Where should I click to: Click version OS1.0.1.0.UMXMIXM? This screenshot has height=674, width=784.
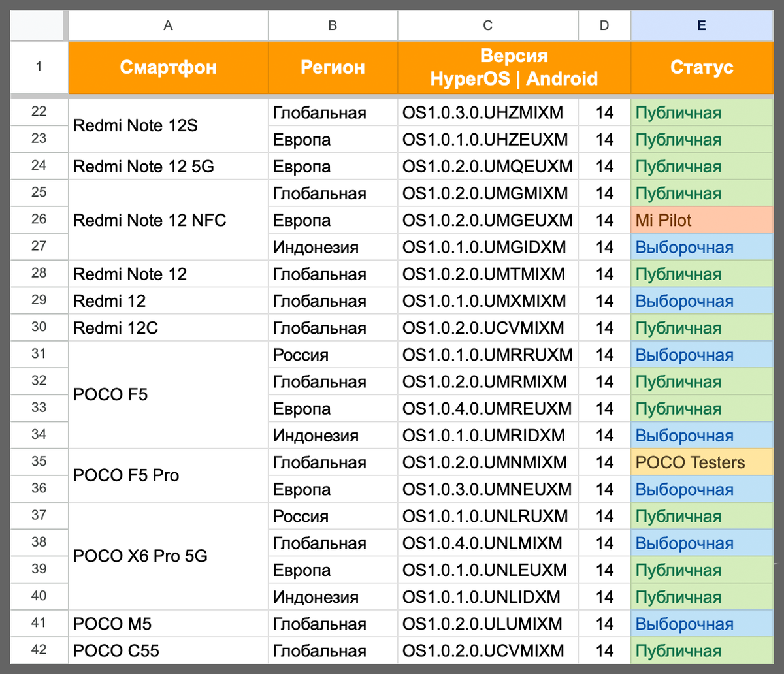coord(488,301)
